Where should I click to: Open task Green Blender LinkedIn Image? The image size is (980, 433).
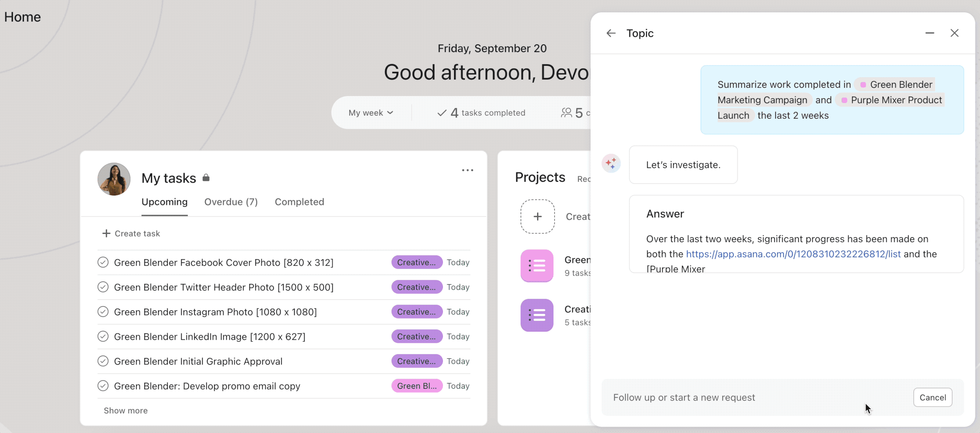point(209,336)
